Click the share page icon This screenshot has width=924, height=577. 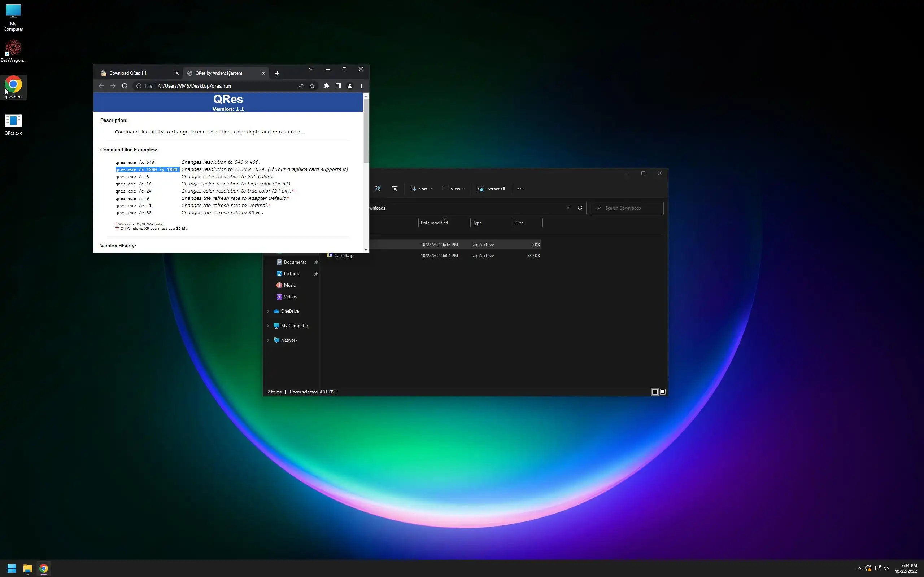point(301,86)
